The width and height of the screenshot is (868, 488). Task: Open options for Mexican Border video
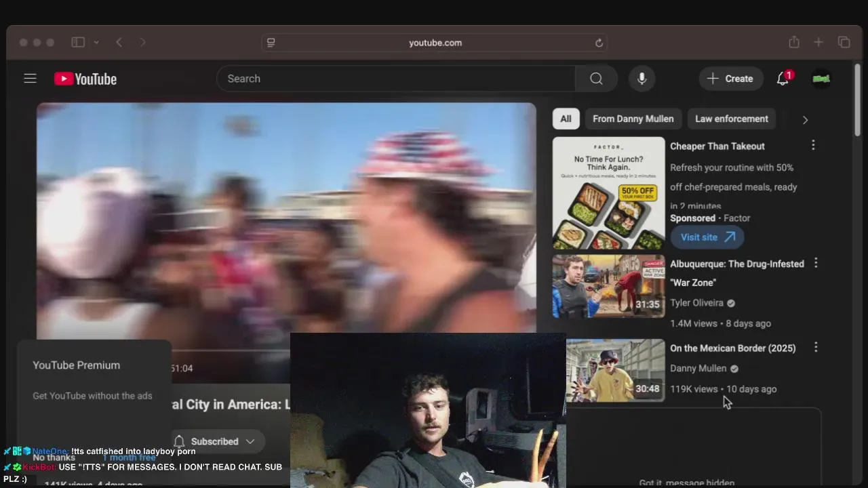[816, 347]
